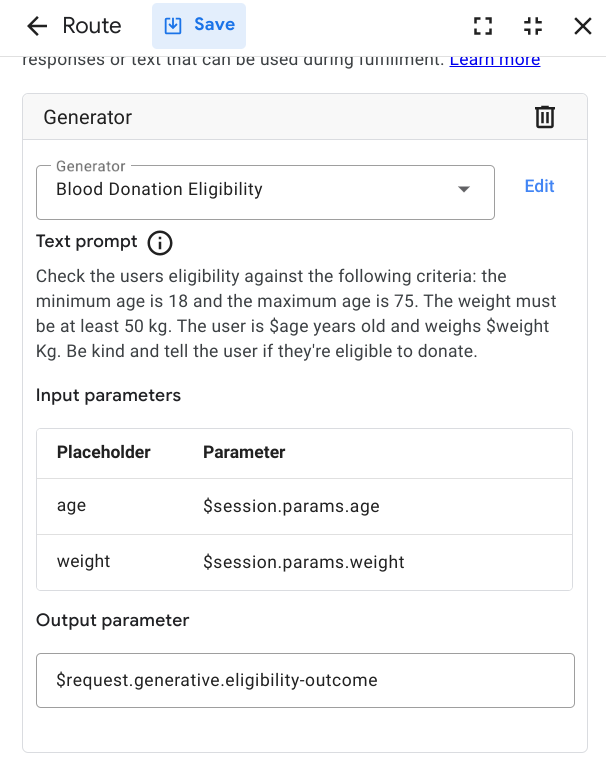The image size is (606, 770).
Task: Click the Generator section header
Action: (x=88, y=117)
